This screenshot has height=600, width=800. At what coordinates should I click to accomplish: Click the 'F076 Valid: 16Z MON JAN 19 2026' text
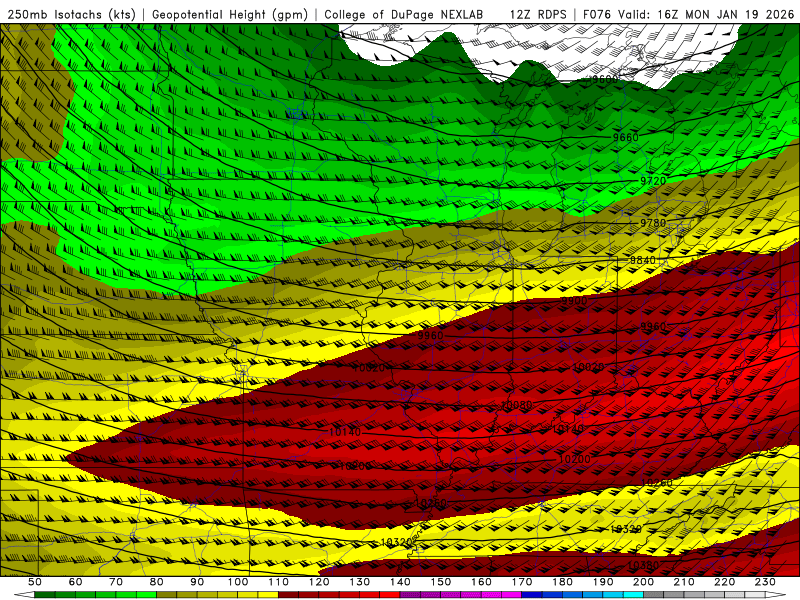coord(688,14)
